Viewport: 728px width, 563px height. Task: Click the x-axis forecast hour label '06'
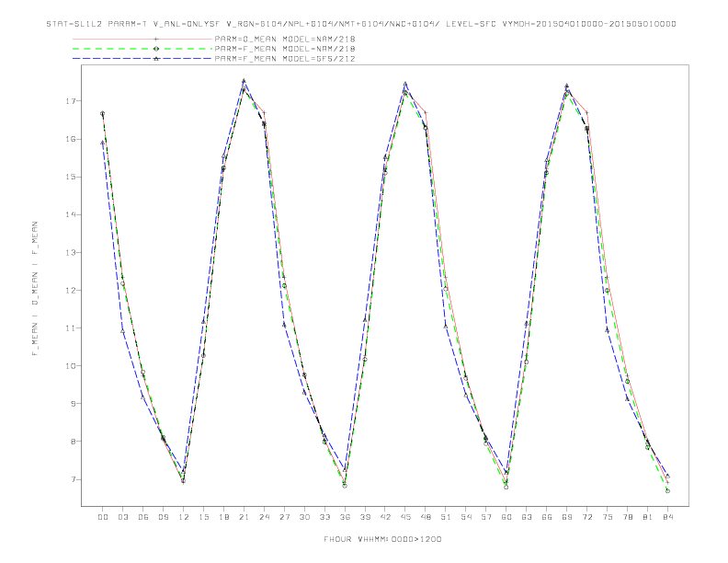pyautogui.click(x=143, y=517)
